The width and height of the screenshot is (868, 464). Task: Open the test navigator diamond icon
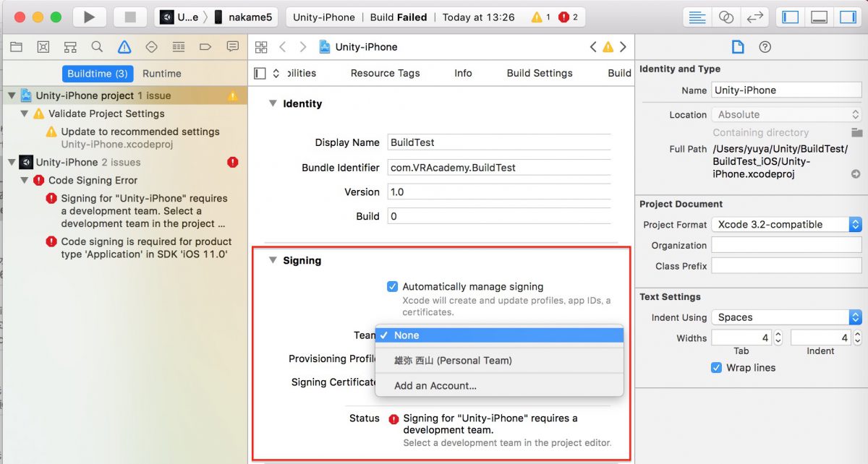point(151,47)
